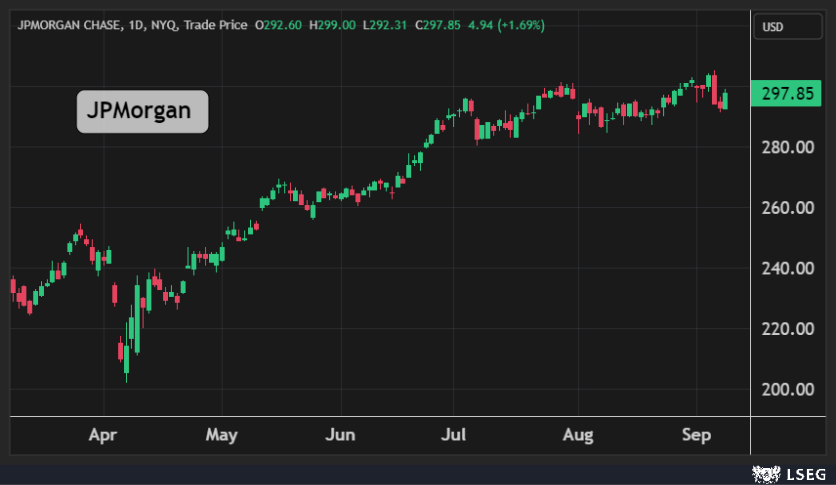Click the Trade Price header label

point(214,26)
